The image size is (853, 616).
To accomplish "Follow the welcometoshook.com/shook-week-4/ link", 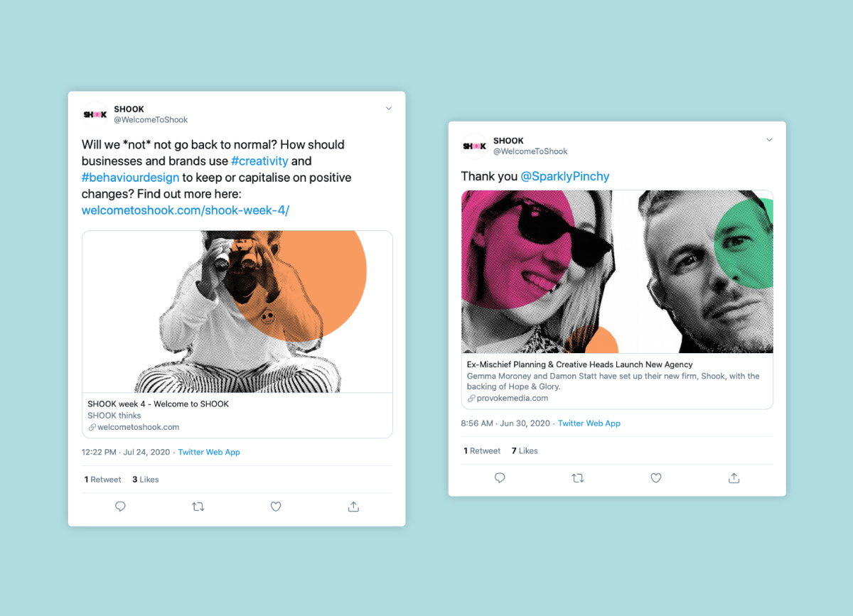I will click(186, 210).
